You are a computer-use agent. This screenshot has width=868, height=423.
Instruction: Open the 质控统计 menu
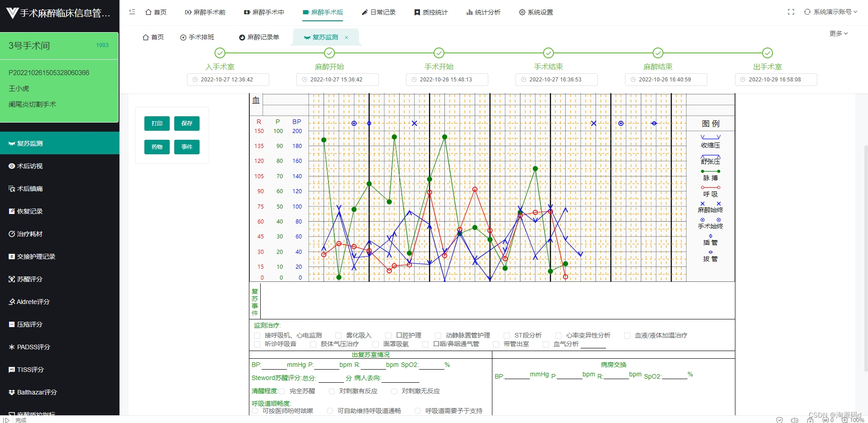coord(431,12)
